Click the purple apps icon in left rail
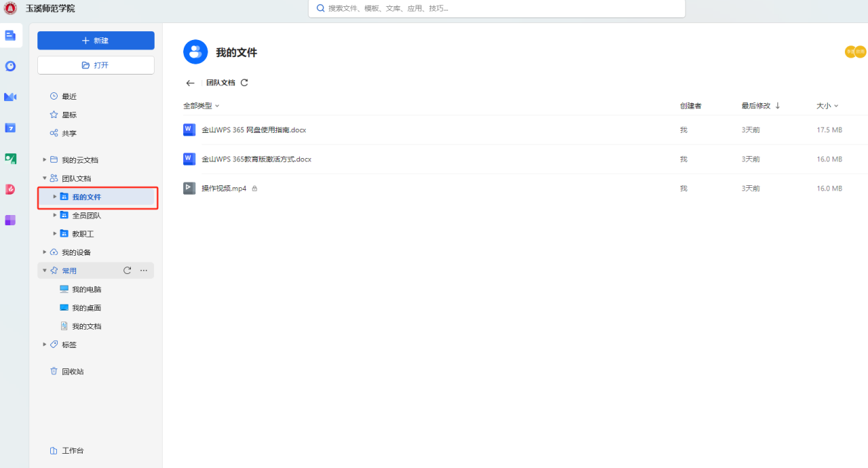This screenshot has width=868, height=468. (10, 220)
